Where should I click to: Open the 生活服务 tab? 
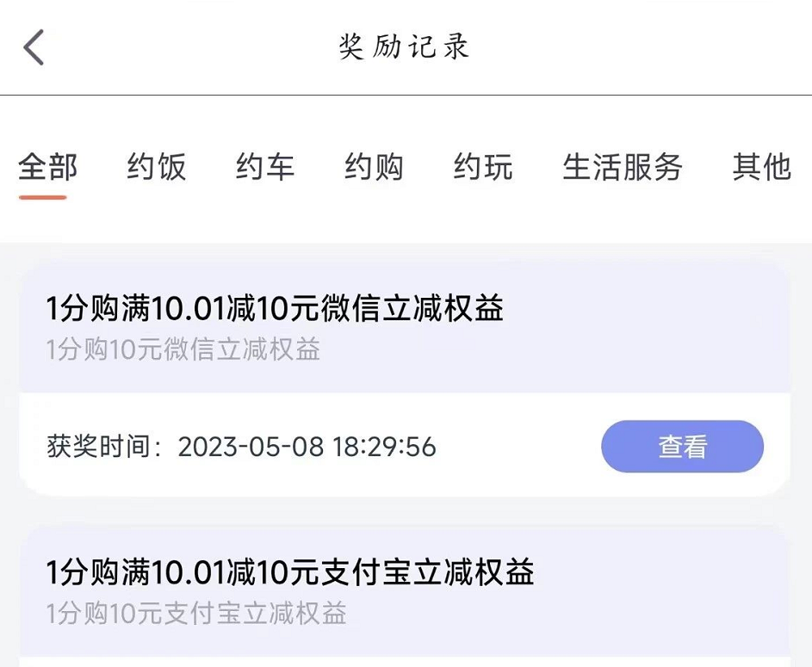point(623,167)
